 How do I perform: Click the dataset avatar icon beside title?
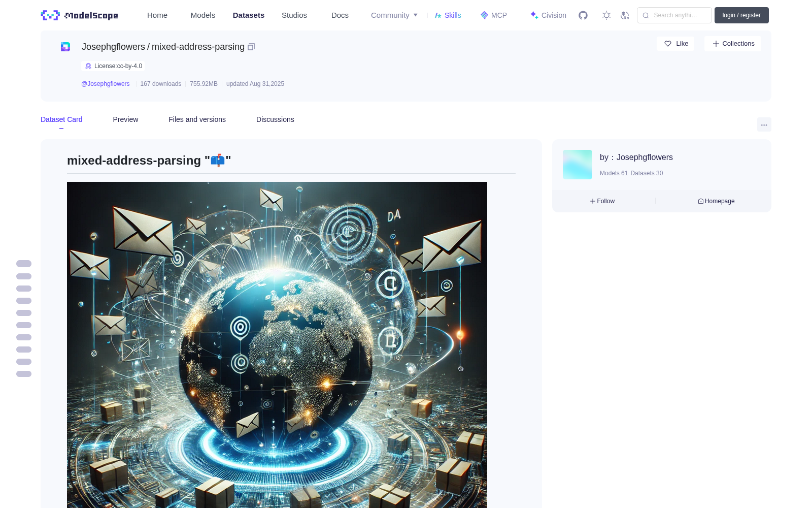point(65,47)
